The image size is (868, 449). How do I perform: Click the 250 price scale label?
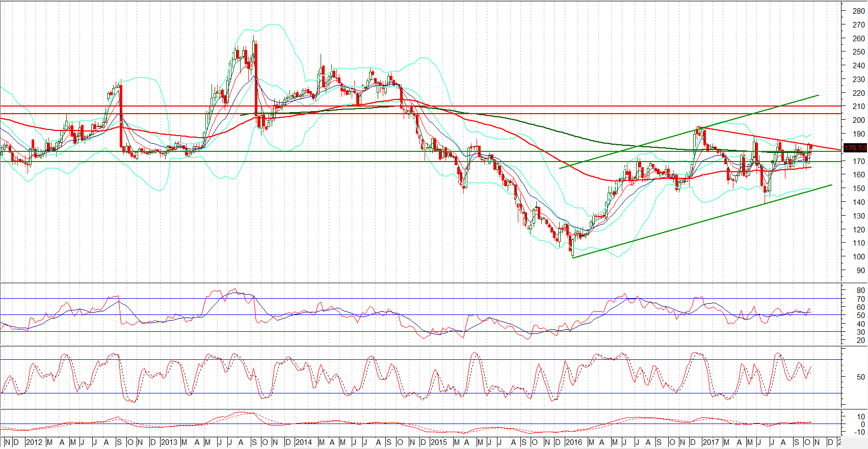859,51
